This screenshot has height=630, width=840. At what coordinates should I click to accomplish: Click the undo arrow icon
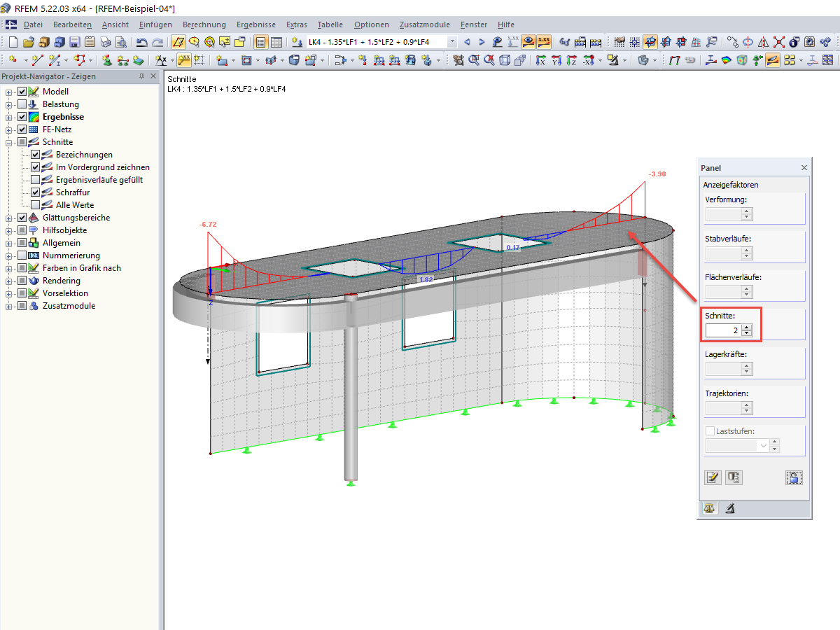pyautogui.click(x=142, y=42)
